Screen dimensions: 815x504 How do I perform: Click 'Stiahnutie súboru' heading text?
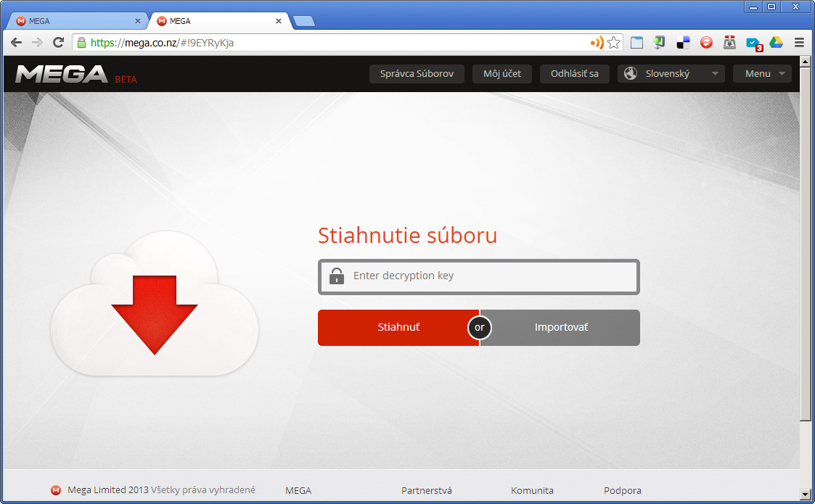[x=408, y=236]
